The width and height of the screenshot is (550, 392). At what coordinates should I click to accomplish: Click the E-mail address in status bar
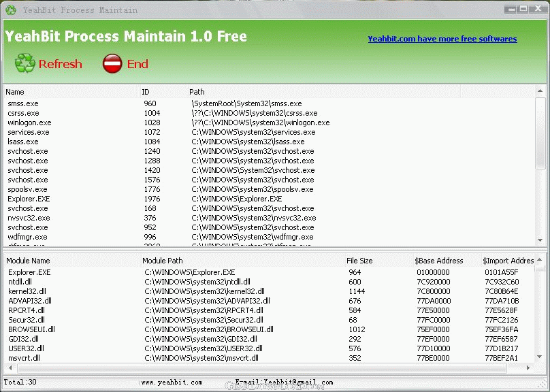tap(284, 382)
